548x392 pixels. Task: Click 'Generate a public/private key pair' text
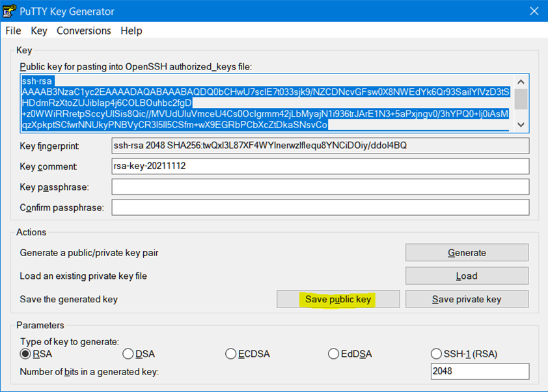pos(89,253)
